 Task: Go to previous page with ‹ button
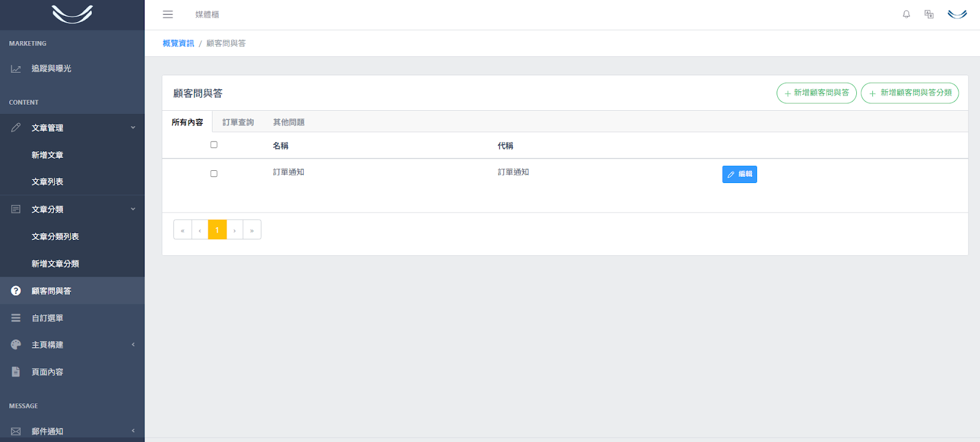click(x=200, y=230)
